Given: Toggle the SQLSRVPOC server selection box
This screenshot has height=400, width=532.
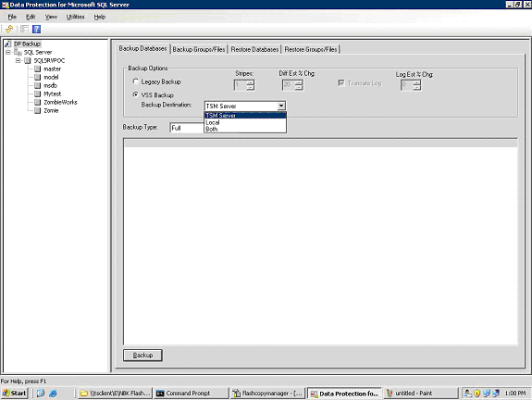Looking at the screenshot, I should tap(28, 61).
